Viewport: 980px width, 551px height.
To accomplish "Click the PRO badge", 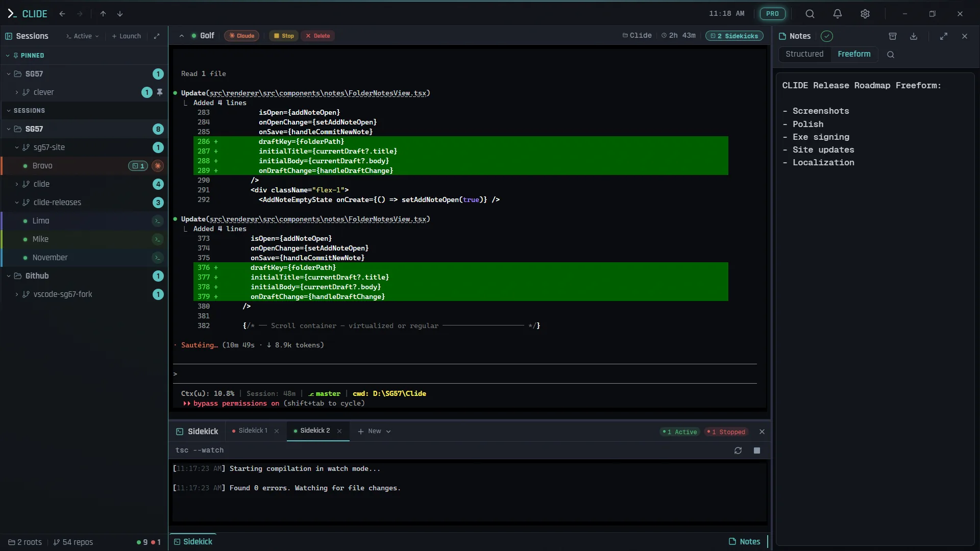I will click(x=773, y=14).
